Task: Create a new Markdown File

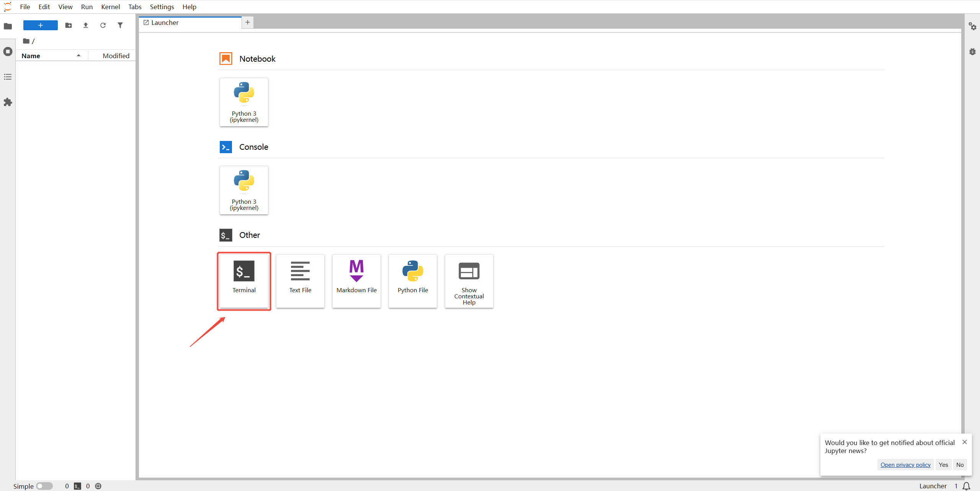Action: point(356,281)
